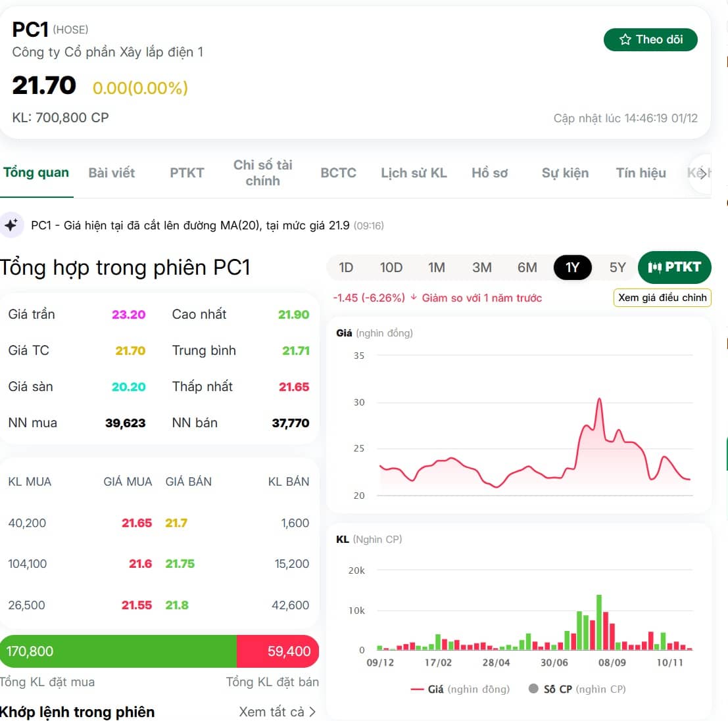Click the PC1 ticker heading
Screen dimensions: 728x721
[30, 30]
